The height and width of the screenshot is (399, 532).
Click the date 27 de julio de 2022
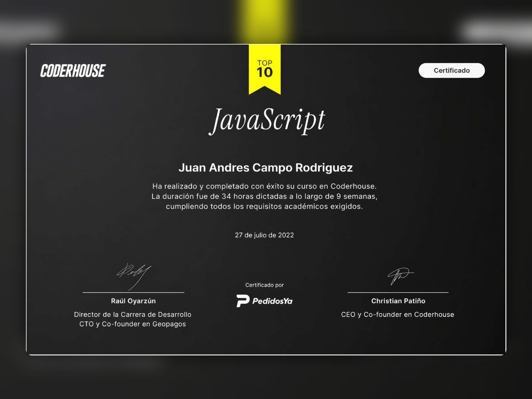pyautogui.click(x=264, y=235)
